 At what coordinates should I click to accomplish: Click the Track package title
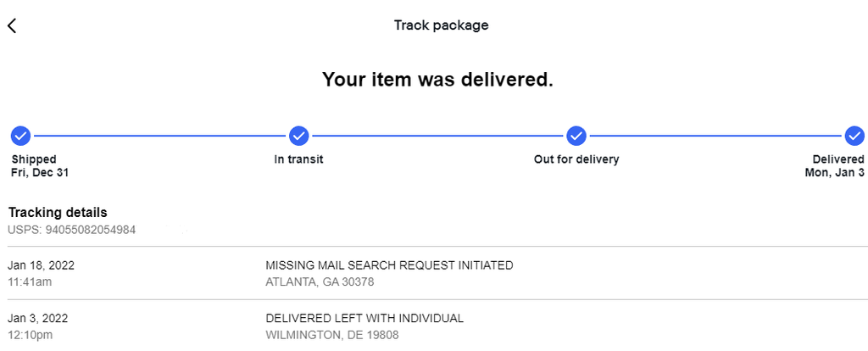click(441, 25)
